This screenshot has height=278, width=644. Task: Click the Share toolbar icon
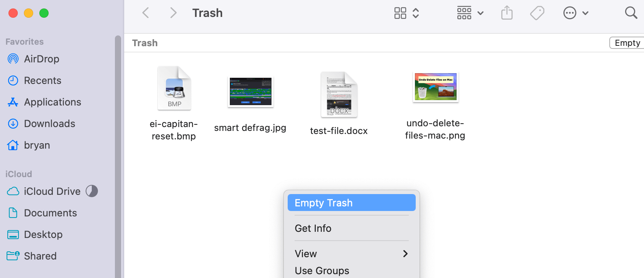[507, 13]
